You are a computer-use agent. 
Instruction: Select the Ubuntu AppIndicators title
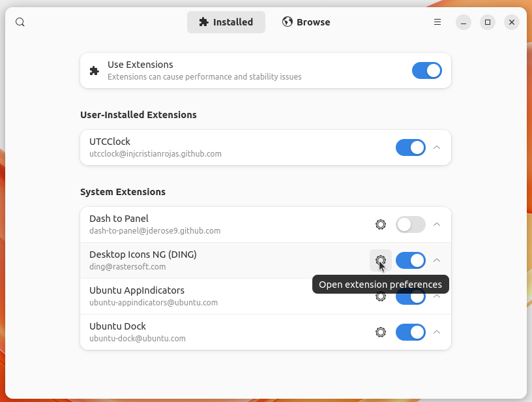pyautogui.click(x=137, y=290)
